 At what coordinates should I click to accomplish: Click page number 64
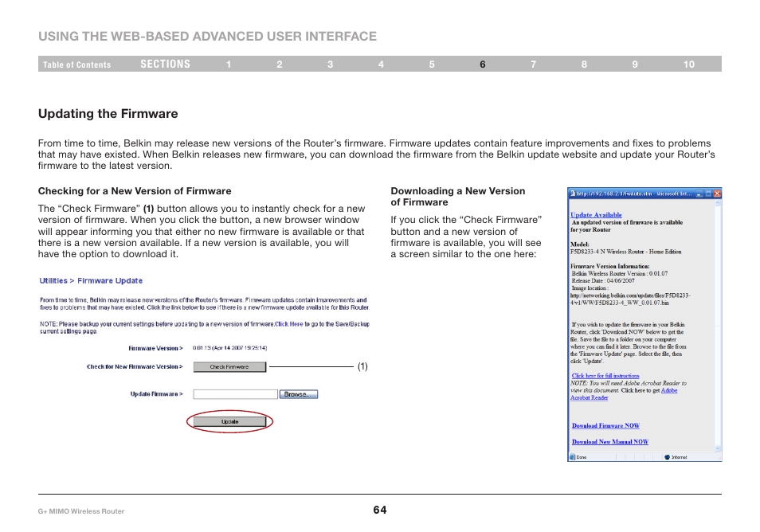point(380,510)
